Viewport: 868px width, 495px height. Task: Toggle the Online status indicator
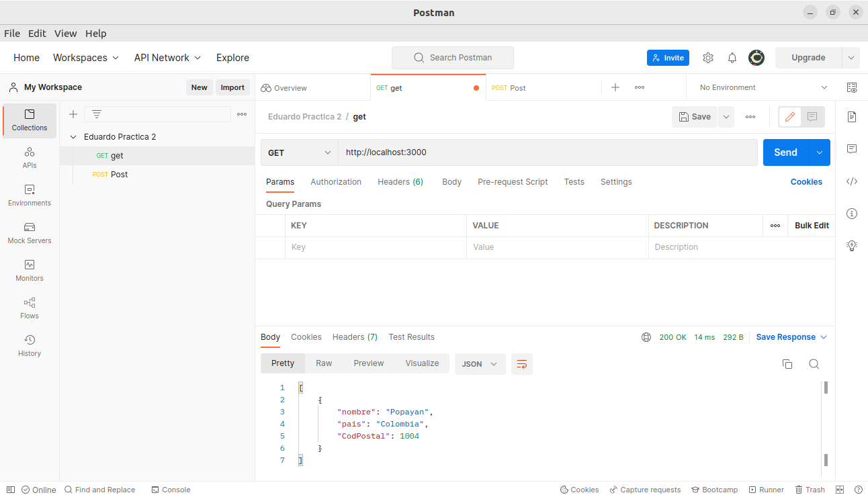click(38, 489)
